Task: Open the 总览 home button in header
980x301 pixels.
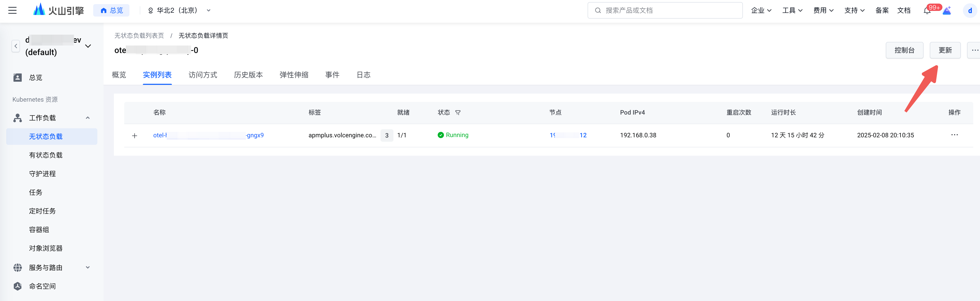Action: tap(111, 10)
